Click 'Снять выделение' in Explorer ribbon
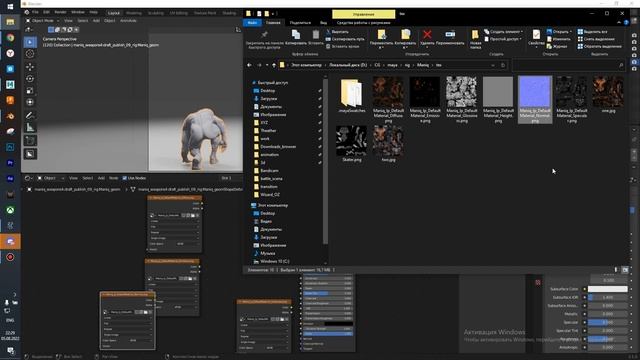Screen dimensions: 640x360 596,39
